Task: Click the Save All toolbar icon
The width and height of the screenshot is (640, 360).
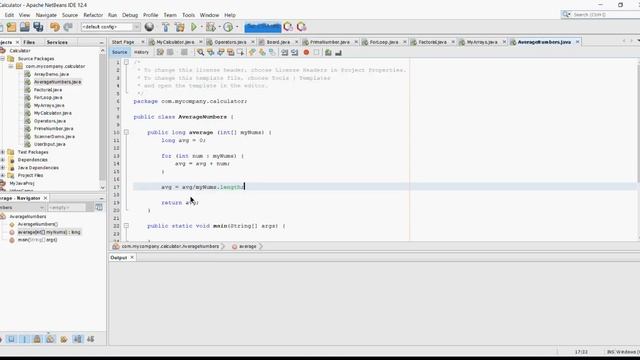Action: click(x=38, y=27)
